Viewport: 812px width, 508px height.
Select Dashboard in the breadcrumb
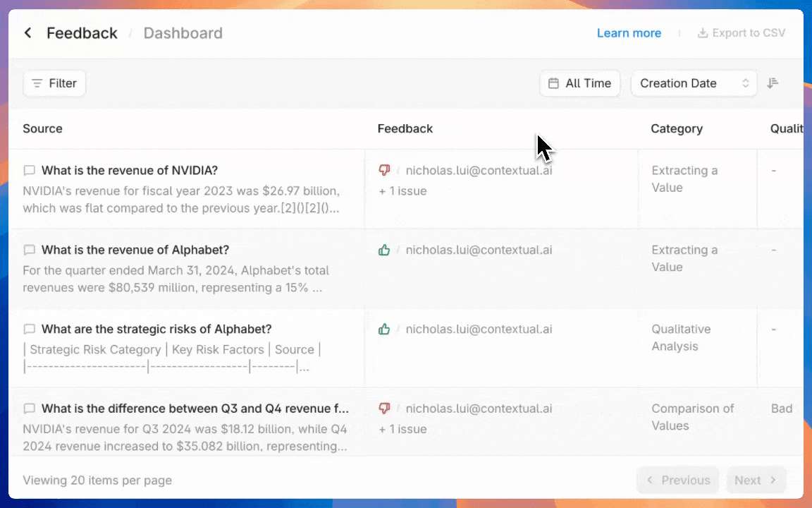pyautogui.click(x=183, y=32)
